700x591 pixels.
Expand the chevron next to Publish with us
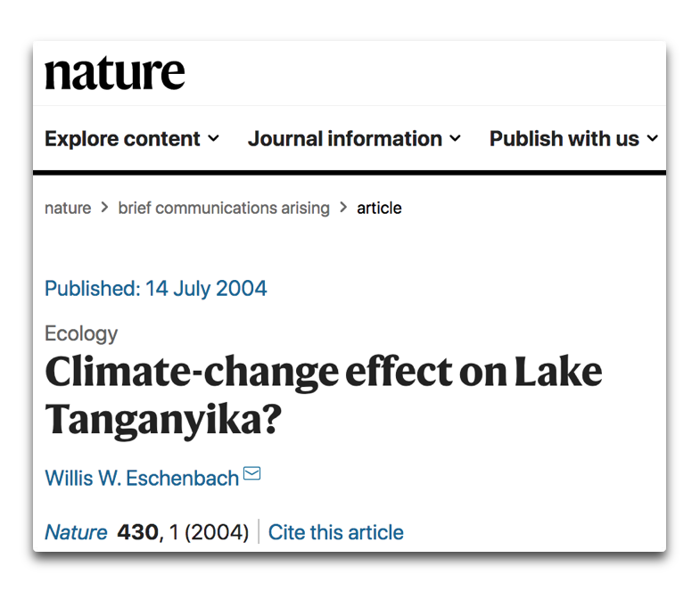tap(652, 139)
